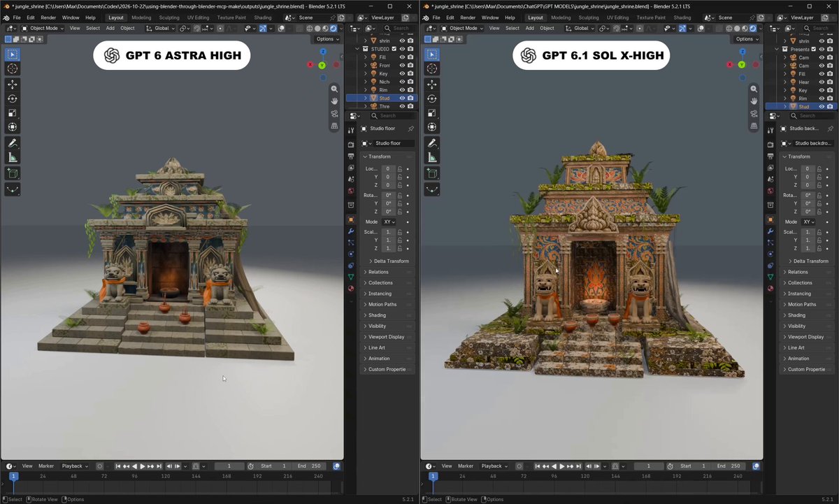Viewport: 839px width, 504px height.
Task: Click the pan hand icon in left viewport
Action: [334, 101]
